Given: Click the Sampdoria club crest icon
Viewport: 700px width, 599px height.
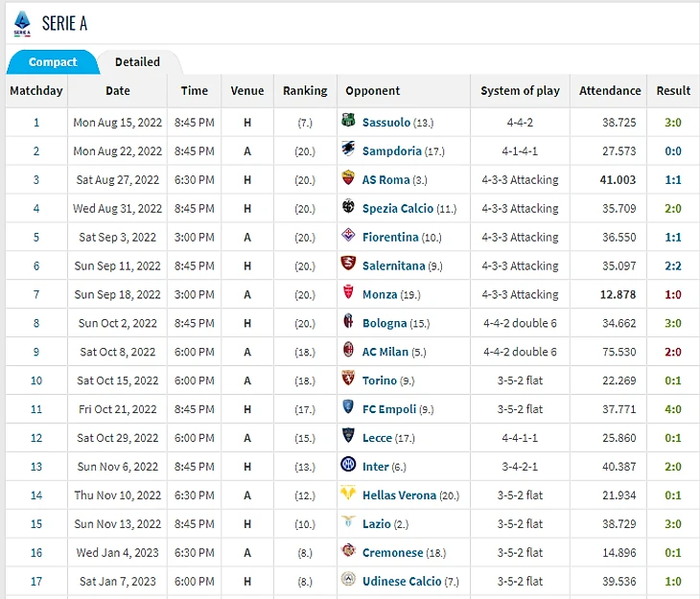Looking at the screenshot, I should (x=348, y=150).
